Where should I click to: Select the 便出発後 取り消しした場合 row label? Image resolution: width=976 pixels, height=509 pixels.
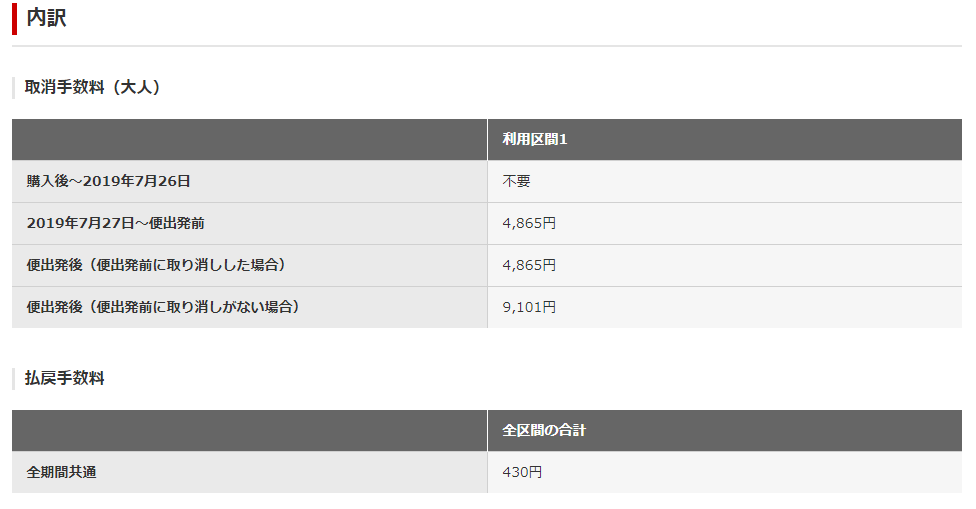coord(156,265)
